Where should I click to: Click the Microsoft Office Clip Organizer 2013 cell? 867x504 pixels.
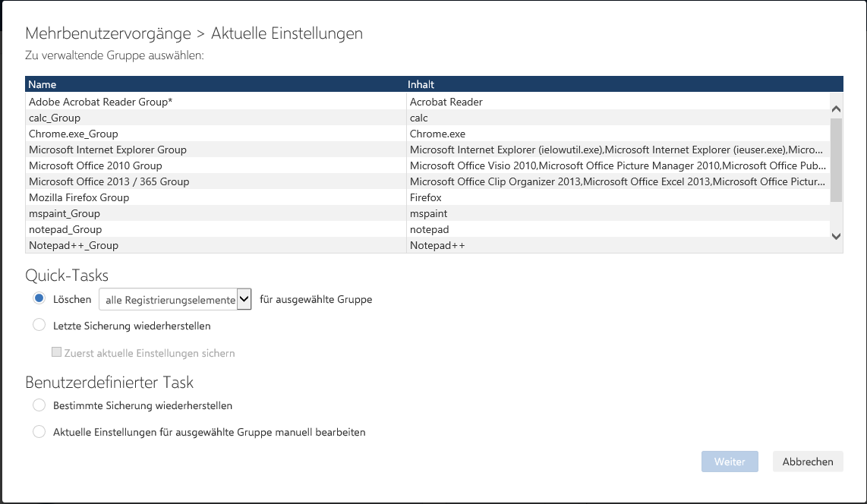pos(618,182)
